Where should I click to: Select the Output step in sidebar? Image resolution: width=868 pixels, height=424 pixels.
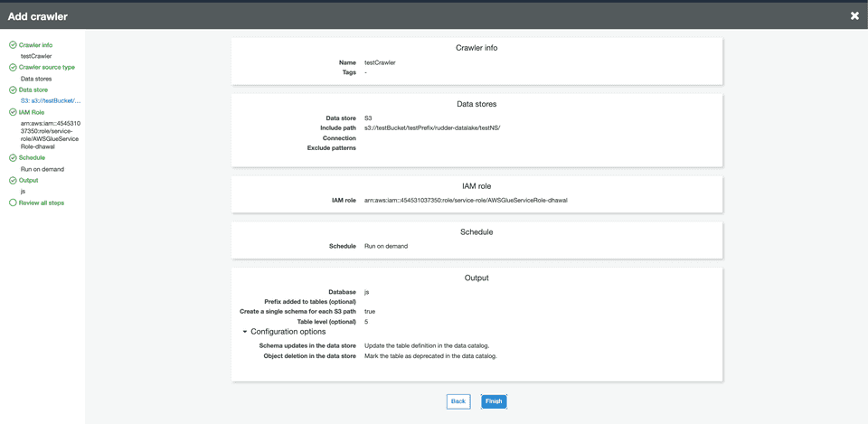(x=28, y=181)
